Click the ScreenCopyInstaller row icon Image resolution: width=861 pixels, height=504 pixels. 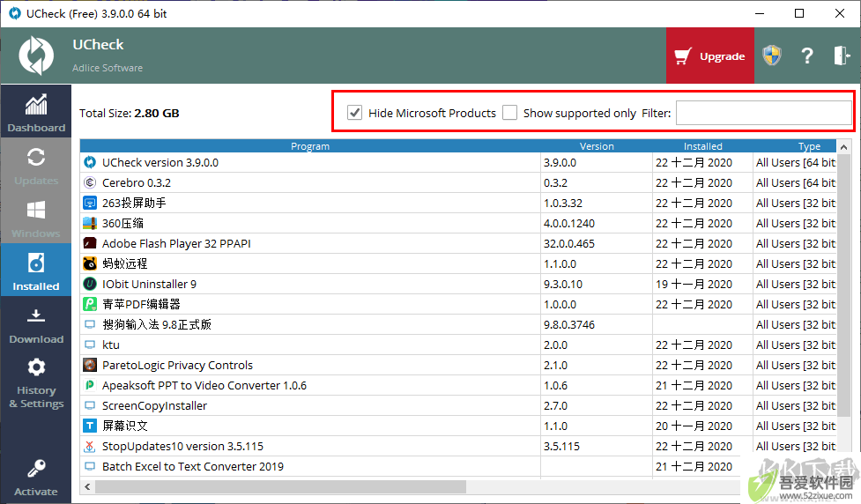(x=90, y=405)
